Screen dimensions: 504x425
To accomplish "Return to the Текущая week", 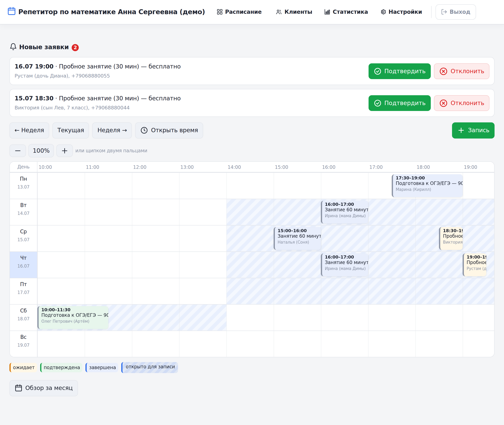I will pos(71,130).
